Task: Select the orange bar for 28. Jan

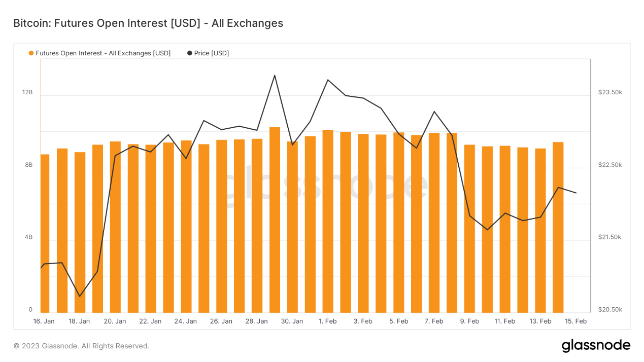Action: click(256, 218)
